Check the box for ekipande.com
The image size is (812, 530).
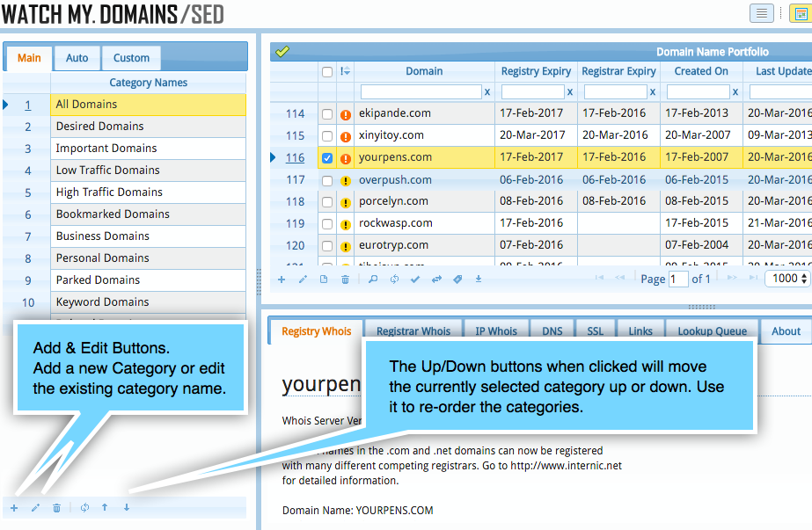click(x=326, y=114)
